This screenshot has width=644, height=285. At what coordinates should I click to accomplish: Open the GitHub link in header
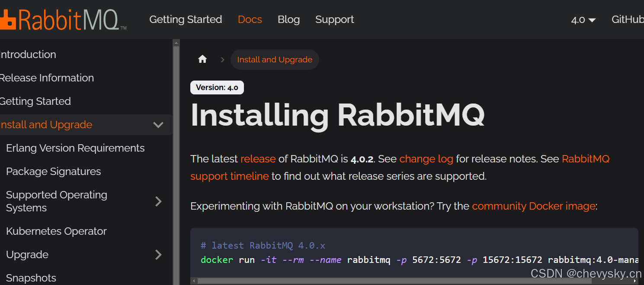[628, 19]
